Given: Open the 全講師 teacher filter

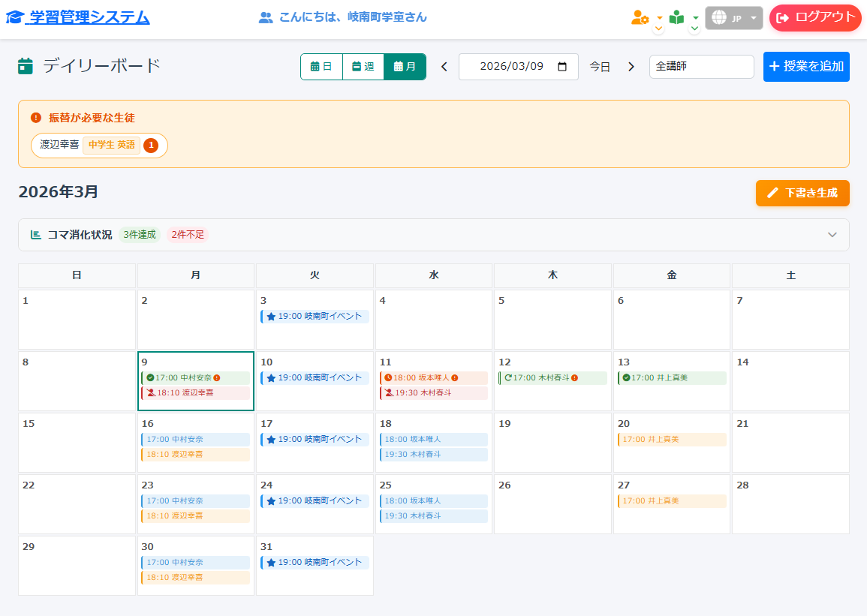Looking at the screenshot, I should tap(701, 67).
